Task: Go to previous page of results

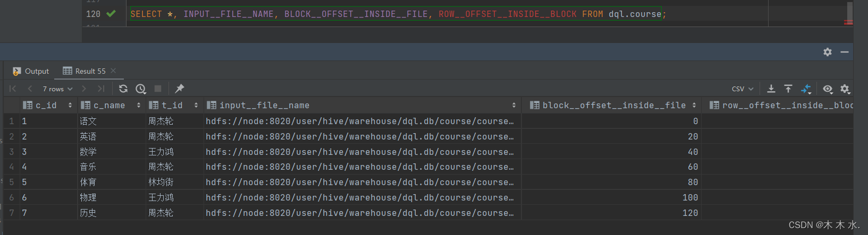Action: click(30, 89)
